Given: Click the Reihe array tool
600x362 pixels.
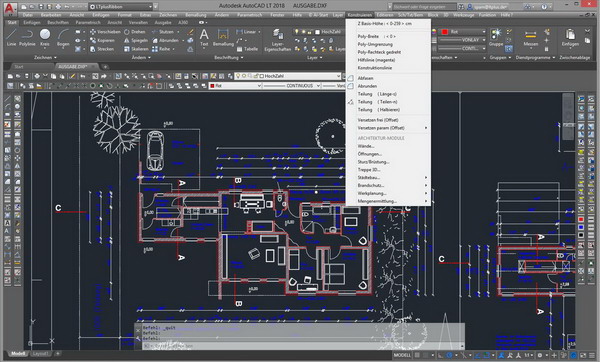Looking at the screenshot, I should click(x=161, y=49).
